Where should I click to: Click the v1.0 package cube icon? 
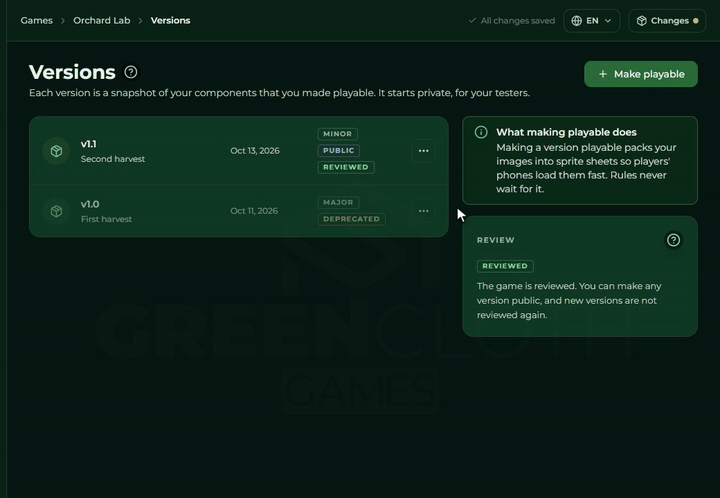click(56, 211)
